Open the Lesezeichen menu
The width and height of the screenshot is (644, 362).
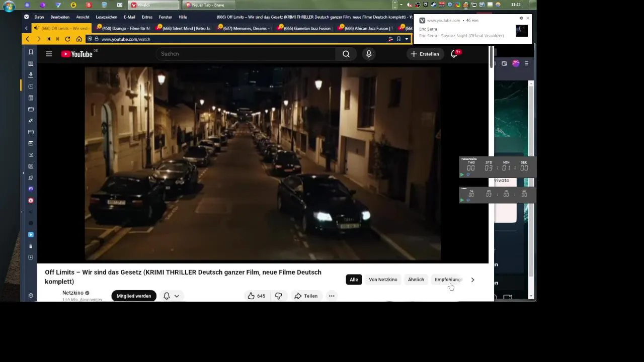[x=107, y=17]
